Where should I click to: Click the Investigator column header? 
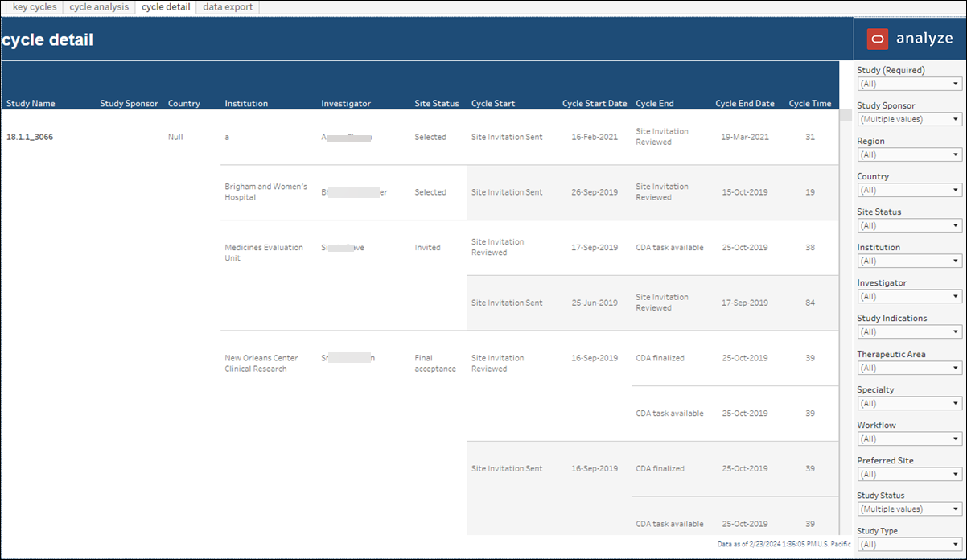(x=346, y=103)
